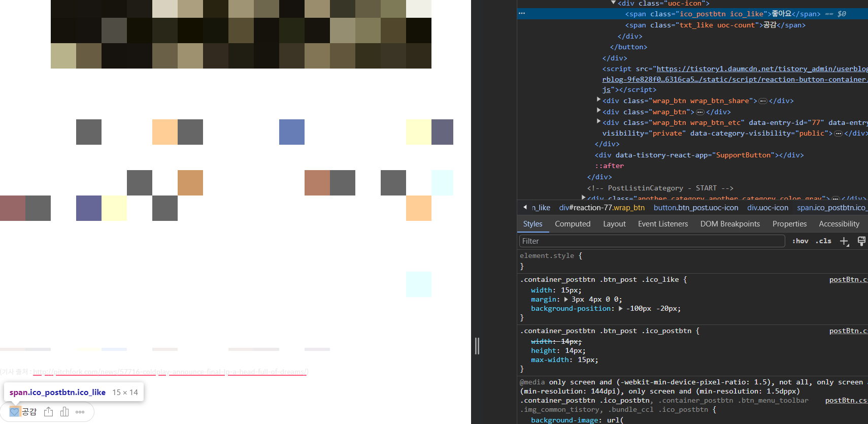This screenshot has width=868, height=424.
Task: Select span.ico_postbtn.ico_like breadcrumb
Action: [832, 208]
